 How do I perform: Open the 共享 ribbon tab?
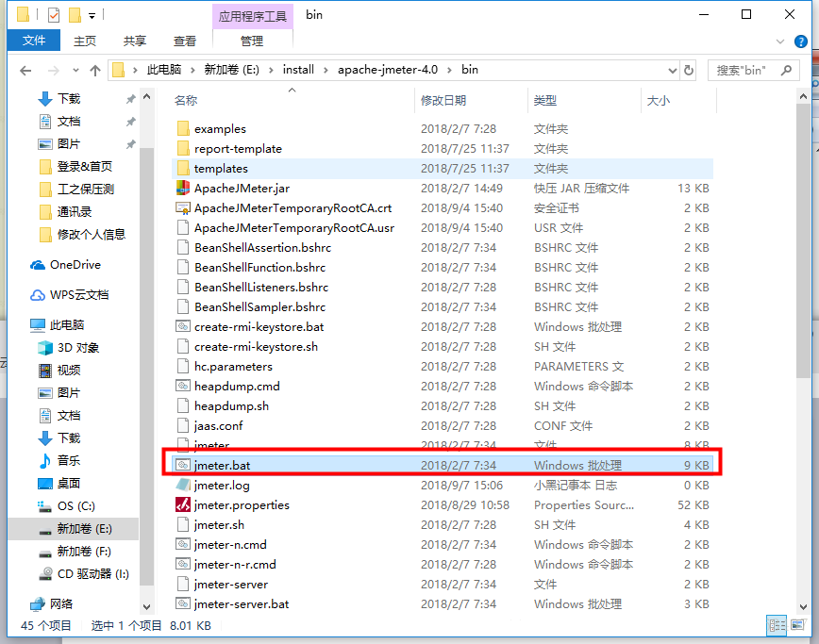135,41
